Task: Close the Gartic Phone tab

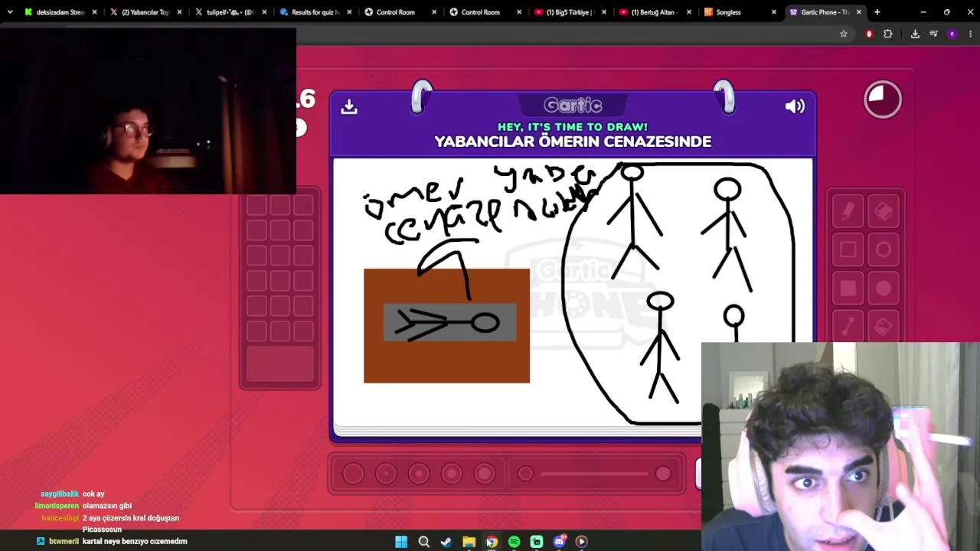Action: point(858,12)
